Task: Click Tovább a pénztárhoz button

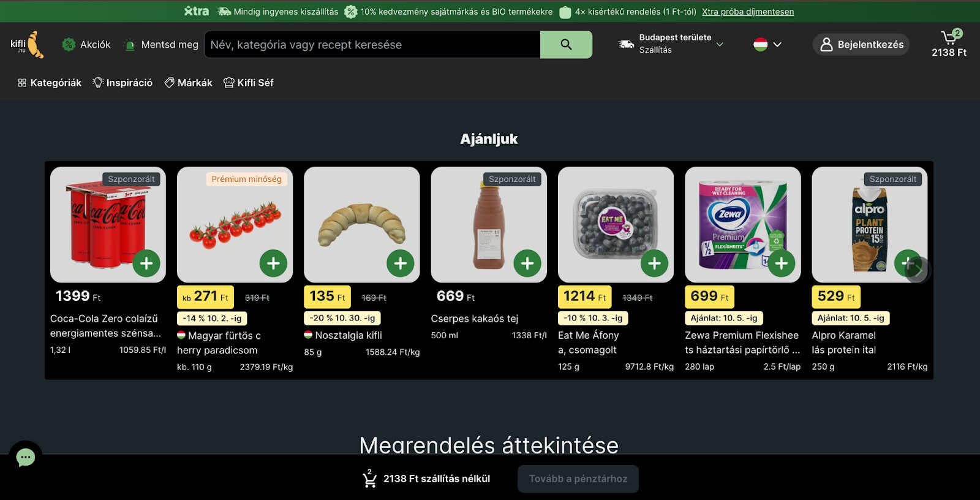Action: [x=578, y=479]
